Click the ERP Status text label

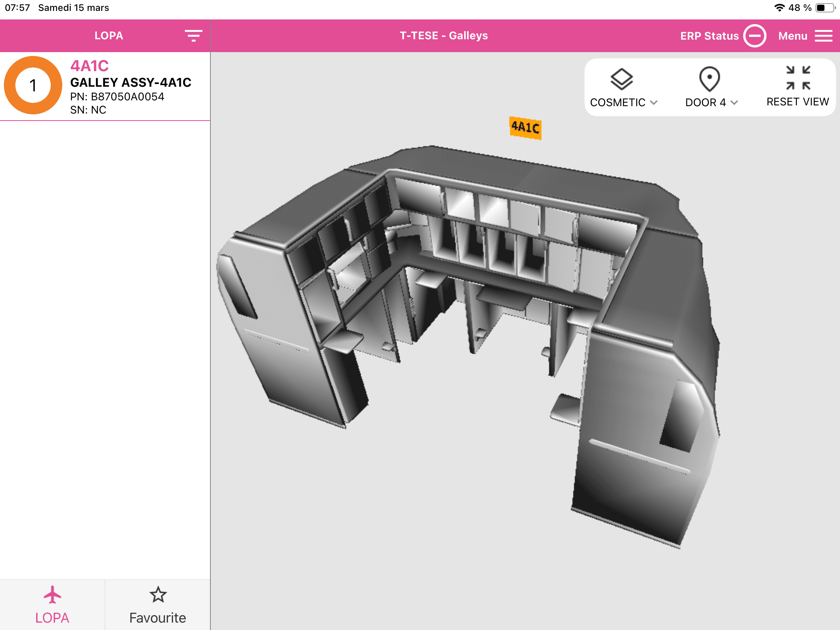tap(709, 36)
